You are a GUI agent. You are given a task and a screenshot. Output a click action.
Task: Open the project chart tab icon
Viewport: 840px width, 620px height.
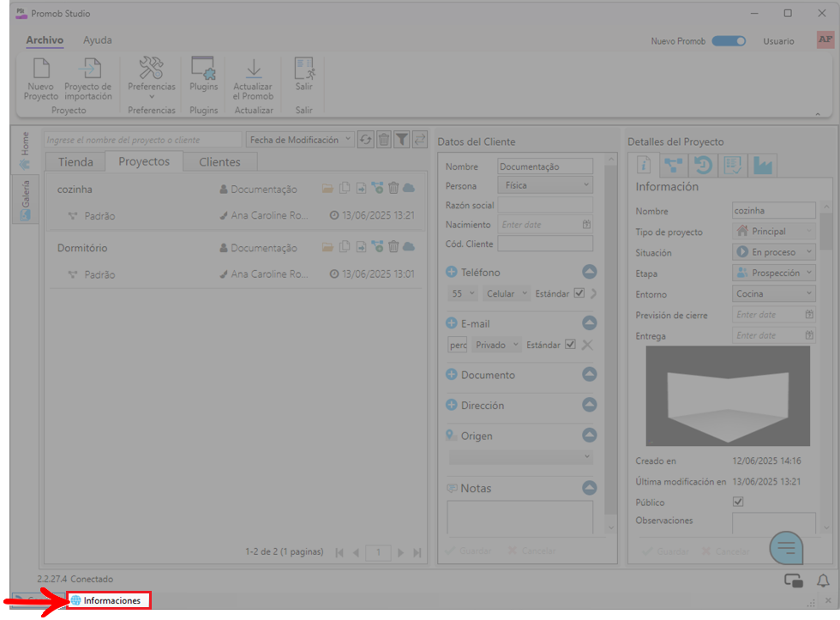point(762,165)
